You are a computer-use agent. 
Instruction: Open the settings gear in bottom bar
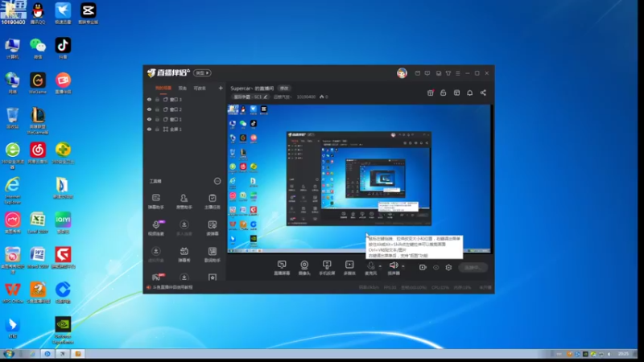448,267
